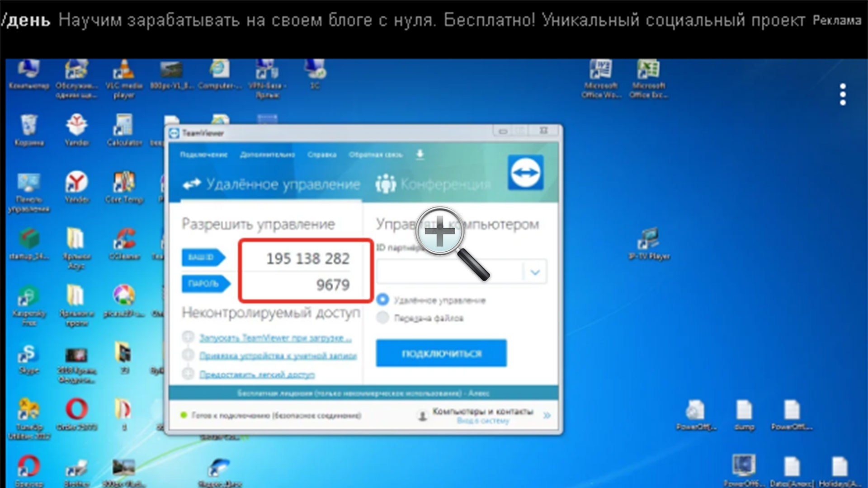
Task: Open Обратная связь menu in TeamViewer
Action: click(x=375, y=155)
